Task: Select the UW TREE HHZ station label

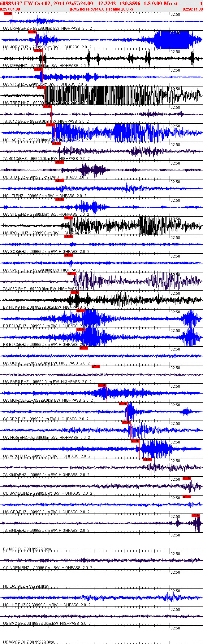Action: (47, 103)
